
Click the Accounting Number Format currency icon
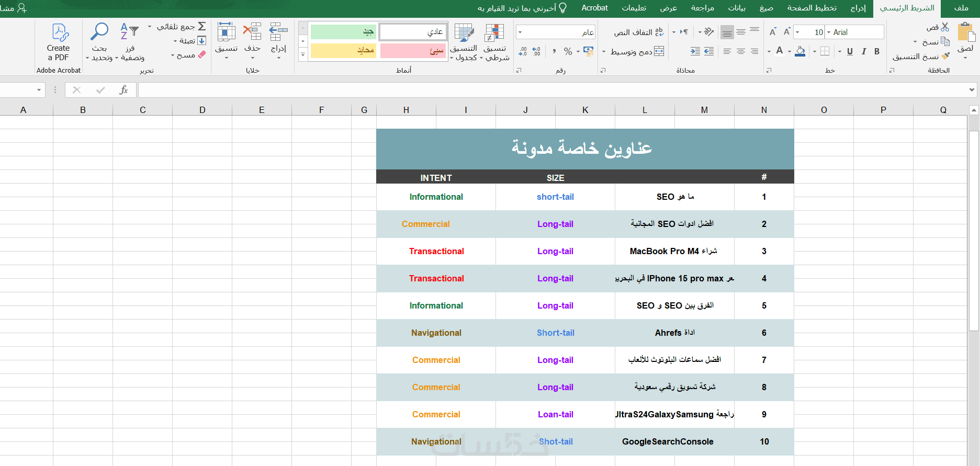(588, 51)
